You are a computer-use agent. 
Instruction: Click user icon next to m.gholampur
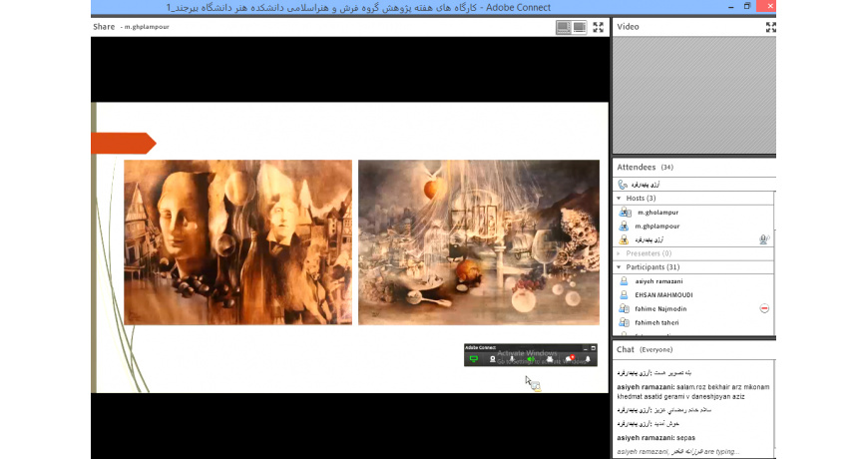(x=625, y=213)
